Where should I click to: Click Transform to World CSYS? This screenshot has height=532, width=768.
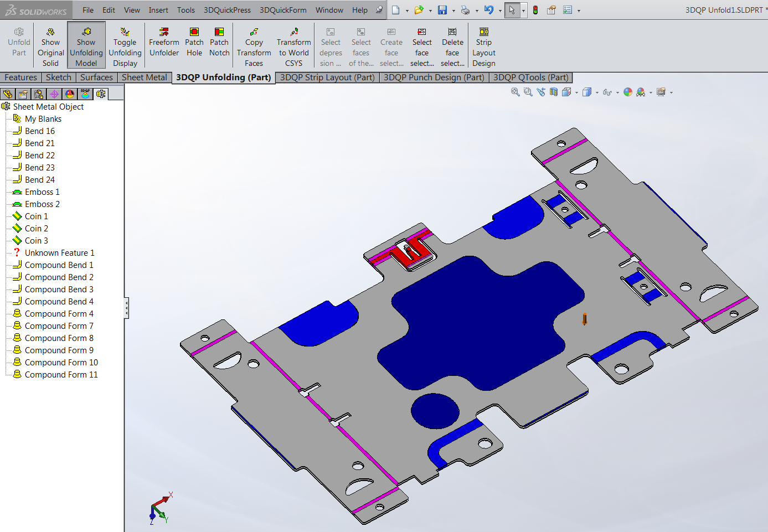(294, 47)
